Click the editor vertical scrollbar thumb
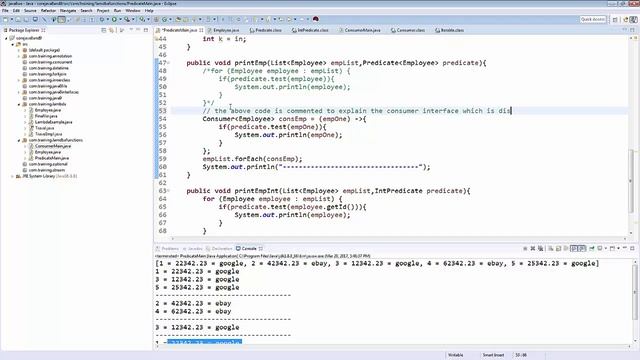Screen dimensions: 640x360 [x=632, y=180]
